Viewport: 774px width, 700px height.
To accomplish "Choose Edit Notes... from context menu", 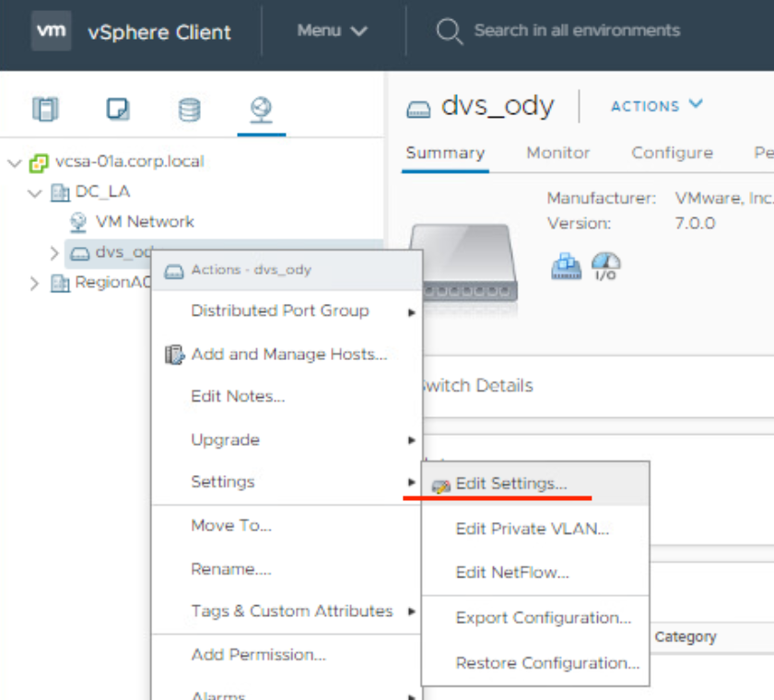I will [x=238, y=397].
